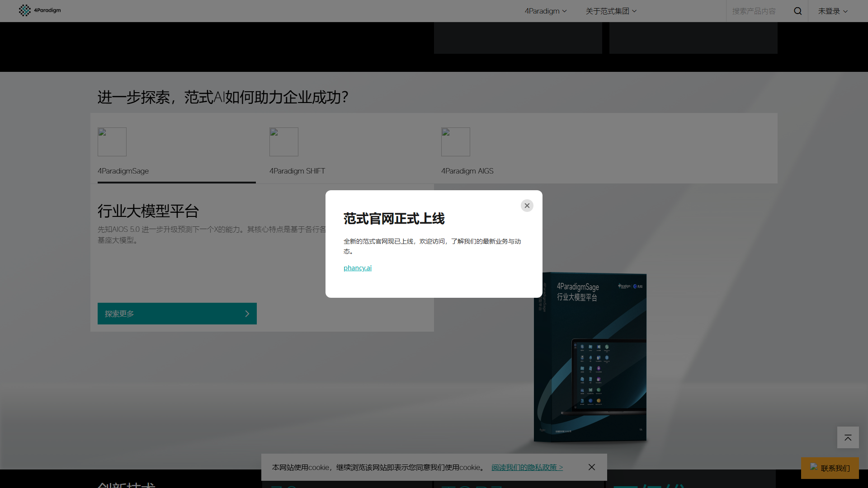Click the 4Paradigm SHIFT tab image icon
868x488 pixels.
pyautogui.click(x=284, y=142)
